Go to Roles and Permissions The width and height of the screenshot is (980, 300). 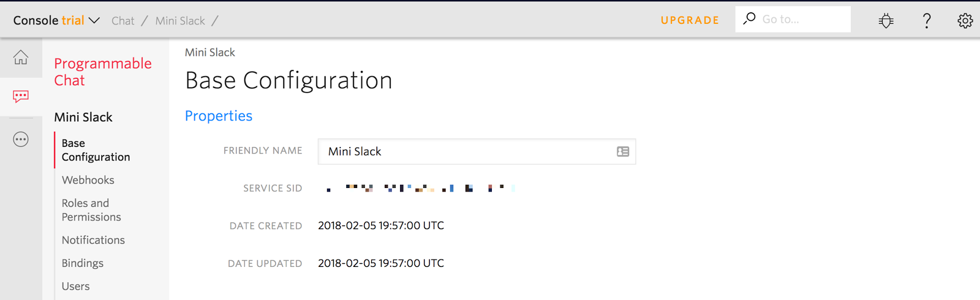click(x=91, y=210)
